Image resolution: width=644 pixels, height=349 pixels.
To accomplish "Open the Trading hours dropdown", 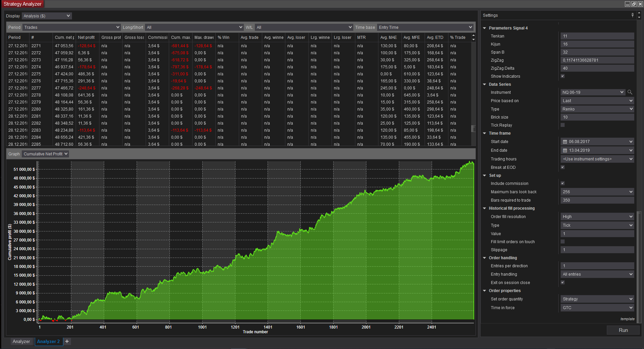I will click(597, 159).
